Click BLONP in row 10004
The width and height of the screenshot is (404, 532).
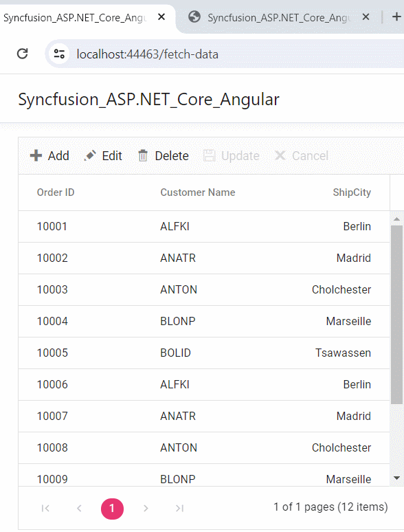click(178, 321)
